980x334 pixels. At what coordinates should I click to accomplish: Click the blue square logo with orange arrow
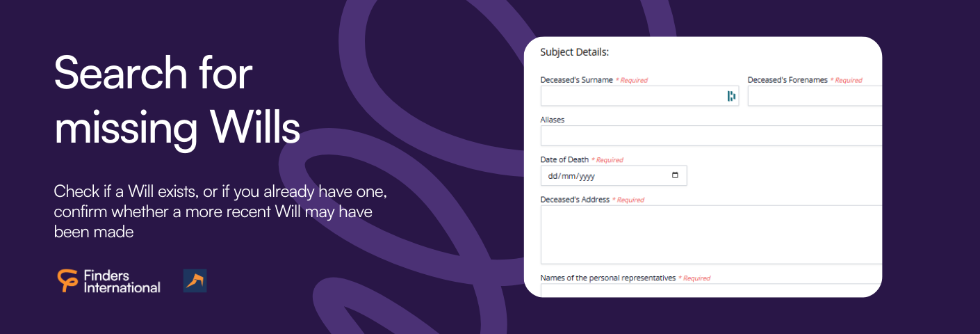point(195,280)
